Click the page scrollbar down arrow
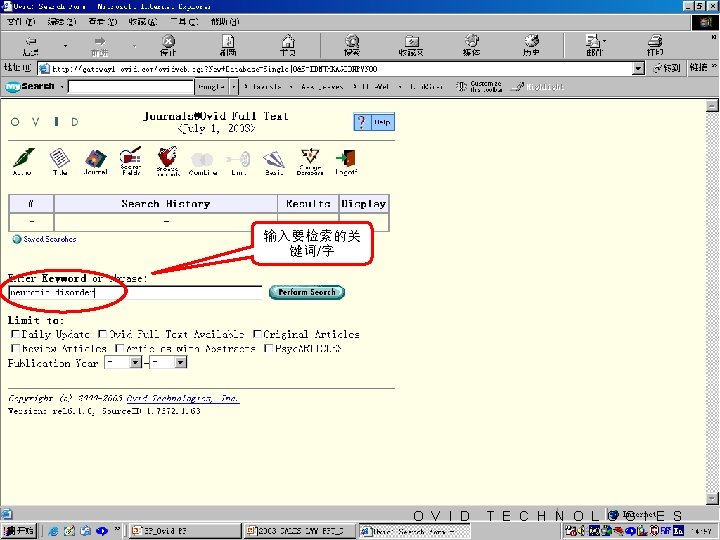The height and width of the screenshot is (540, 720). 712,498
